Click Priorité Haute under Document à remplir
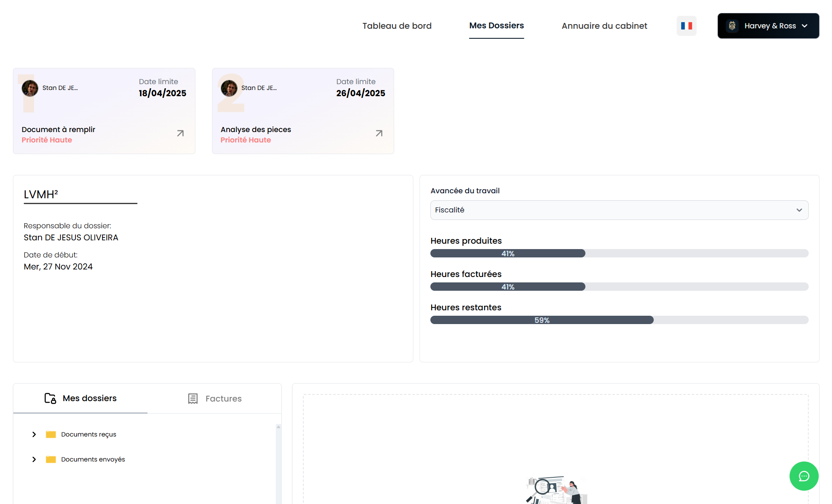The height and width of the screenshot is (504, 832). pyautogui.click(x=47, y=140)
